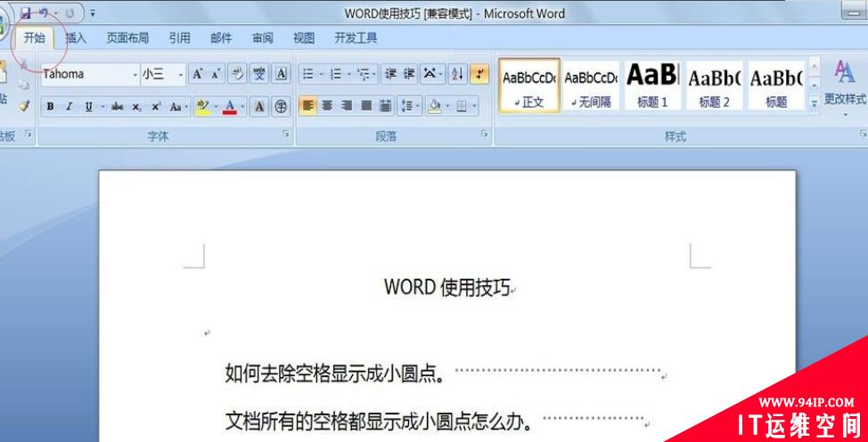
Task: Select Align Text Left
Action: tap(308, 106)
